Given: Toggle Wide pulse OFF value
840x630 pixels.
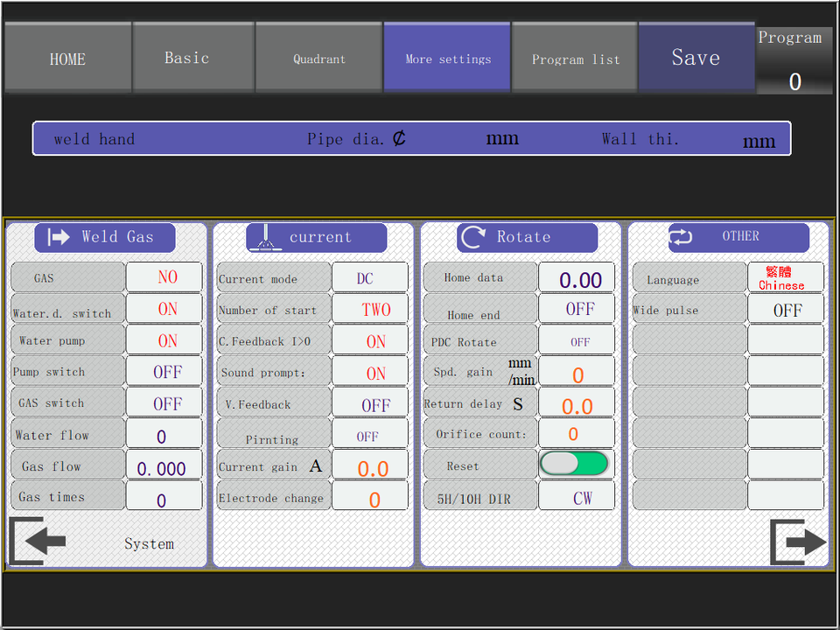Looking at the screenshot, I should tap(786, 309).
